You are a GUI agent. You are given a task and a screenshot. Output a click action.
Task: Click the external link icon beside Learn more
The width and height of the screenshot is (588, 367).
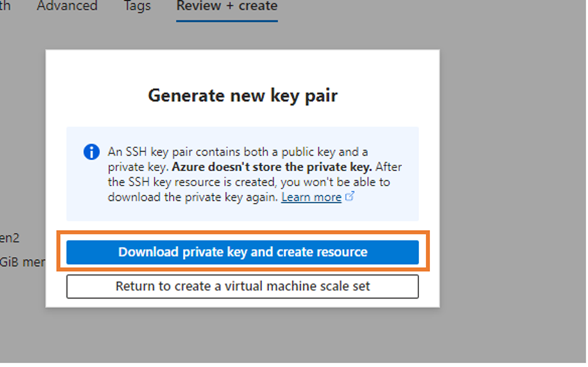(350, 197)
